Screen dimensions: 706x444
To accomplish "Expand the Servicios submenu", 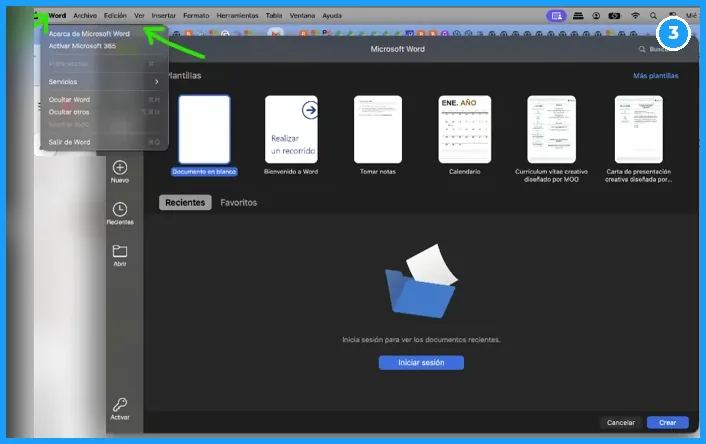I will 104,82.
